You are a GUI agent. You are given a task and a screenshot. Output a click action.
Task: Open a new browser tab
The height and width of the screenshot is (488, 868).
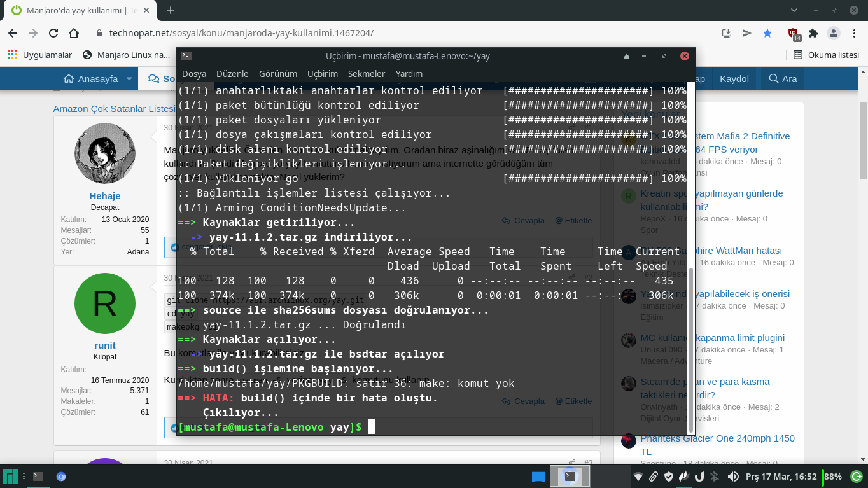click(171, 10)
